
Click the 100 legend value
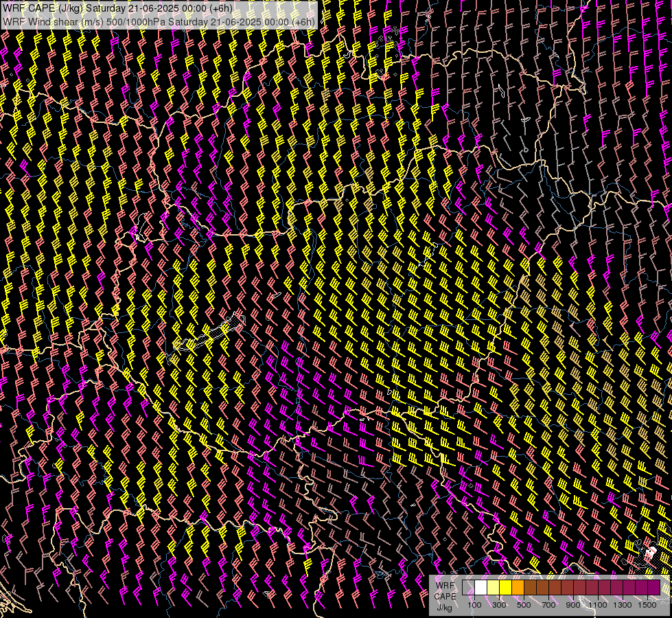click(x=474, y=605)
